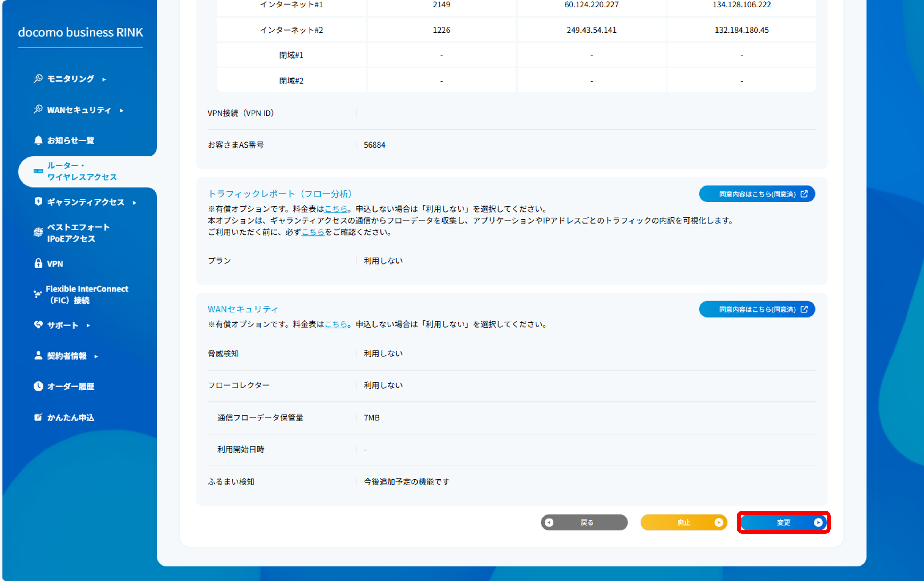Click external-link icon on トラフィックレポート agreement button
The image size is (924, 581).
(x=804, y=194)
